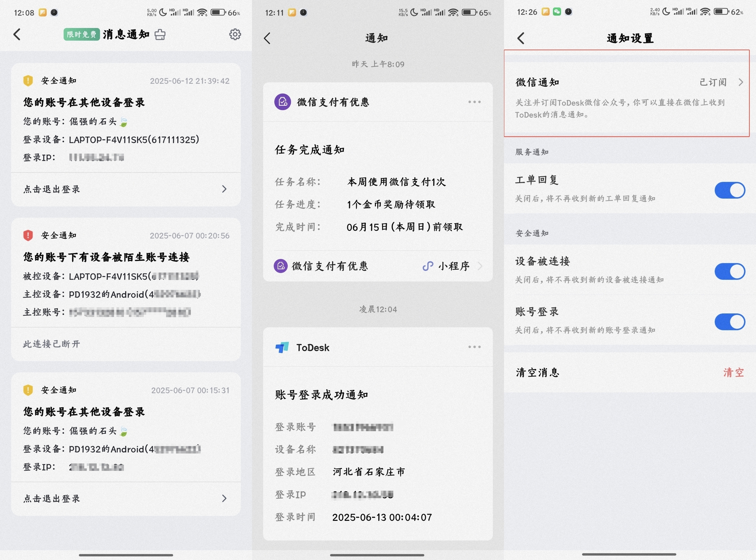
Task: Open 微信通知 subscription row
Action: click(630, 97)
